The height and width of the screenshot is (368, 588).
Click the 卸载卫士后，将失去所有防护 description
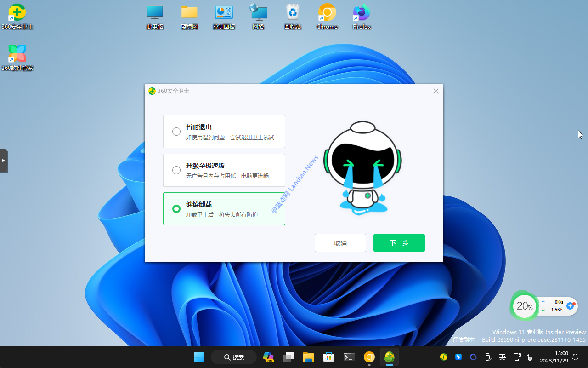click(x=222, y=214)
